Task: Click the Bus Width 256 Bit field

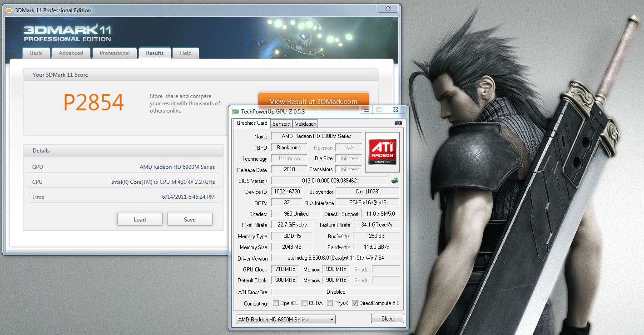Action: tap(376, 236)
